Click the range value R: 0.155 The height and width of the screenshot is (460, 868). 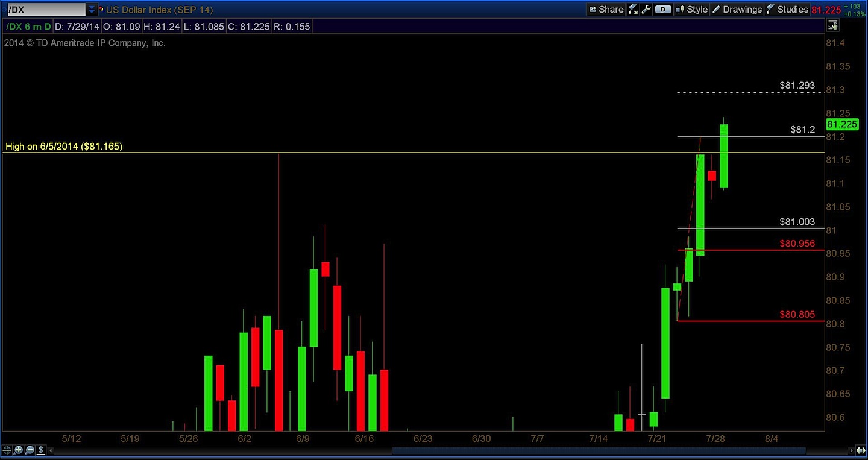pos(291,27)
